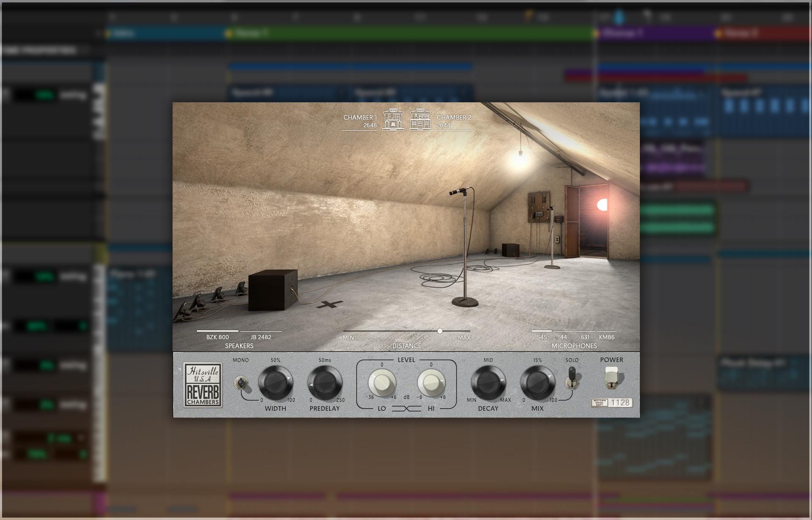Click the 50ms predelay value readout
Image resolution: width=812 pixels, height=520 pixels.
[x=325, y=360]
